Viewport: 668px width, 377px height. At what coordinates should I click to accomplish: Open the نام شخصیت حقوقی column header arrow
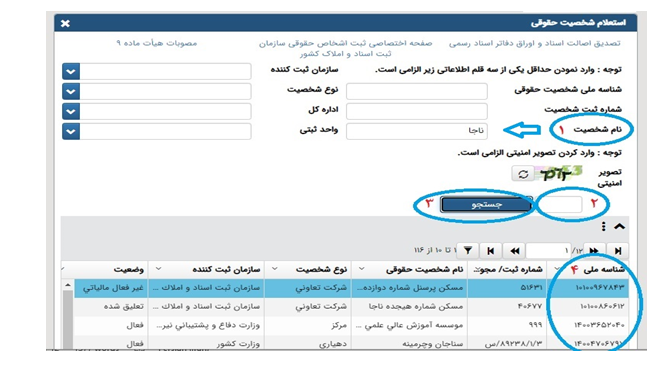pos(361,269)
